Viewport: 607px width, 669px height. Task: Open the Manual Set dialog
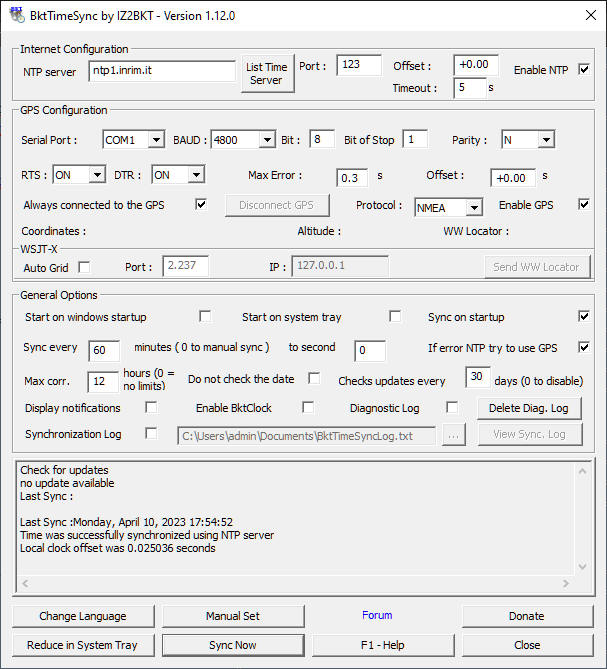pyautogui.click(x=233, y=616)
